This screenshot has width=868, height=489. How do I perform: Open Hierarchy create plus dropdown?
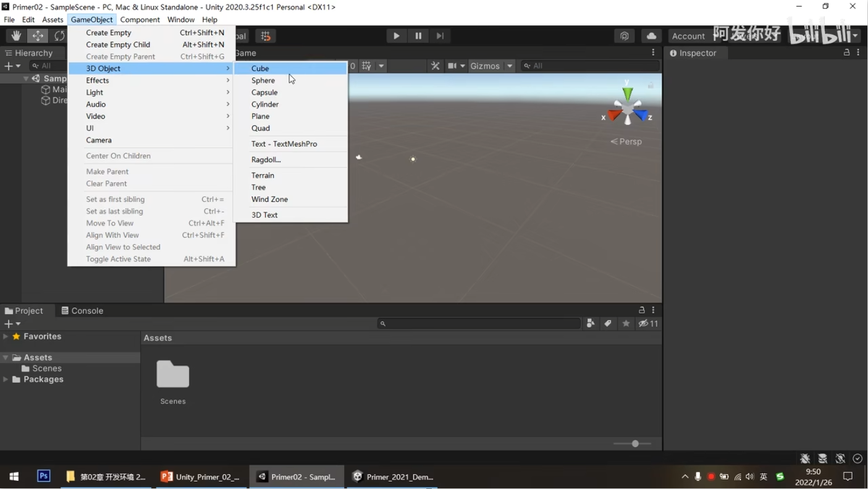pos(12,66)
